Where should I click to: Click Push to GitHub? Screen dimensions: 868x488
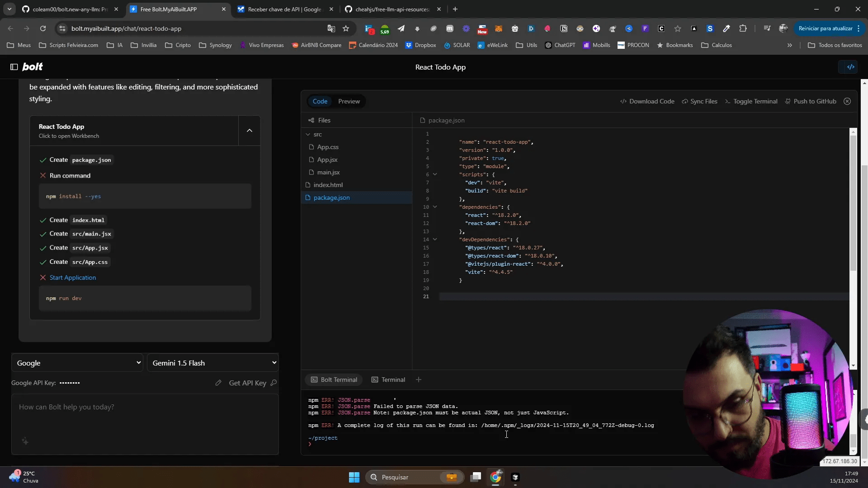811,101
